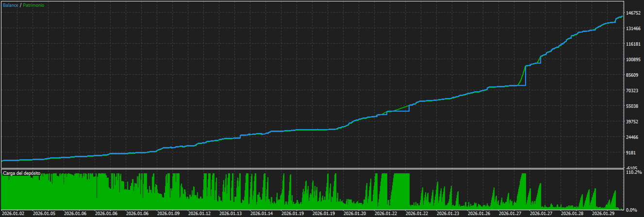644x217 pixels.
Task: Click the 2026.01.02 date label
Action: click(13, 213)
